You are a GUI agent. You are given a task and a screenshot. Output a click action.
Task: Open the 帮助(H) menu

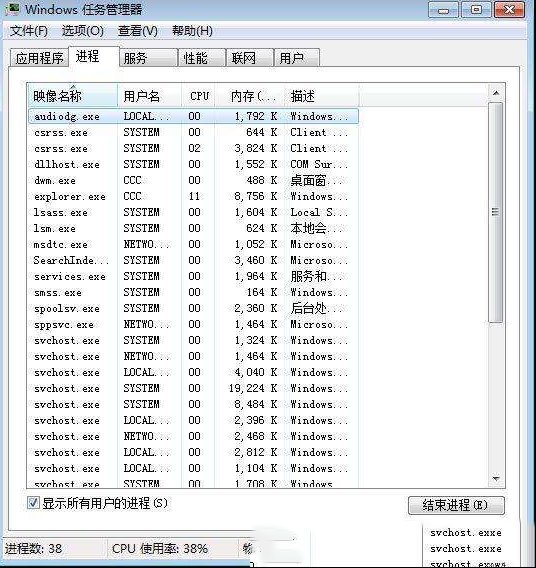click(192, 31)
